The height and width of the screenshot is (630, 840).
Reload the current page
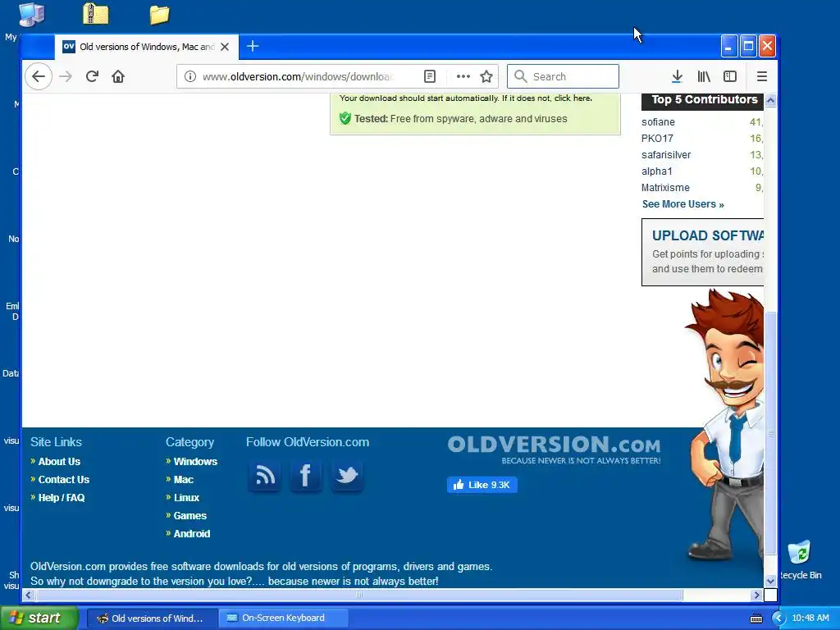pyautogui.click(x=92, y=76)
